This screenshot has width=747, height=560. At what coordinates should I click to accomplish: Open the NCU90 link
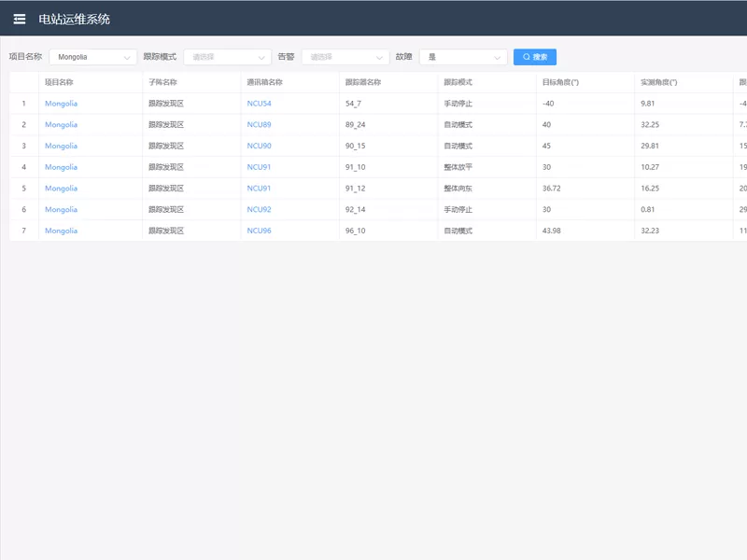(259, 146)
